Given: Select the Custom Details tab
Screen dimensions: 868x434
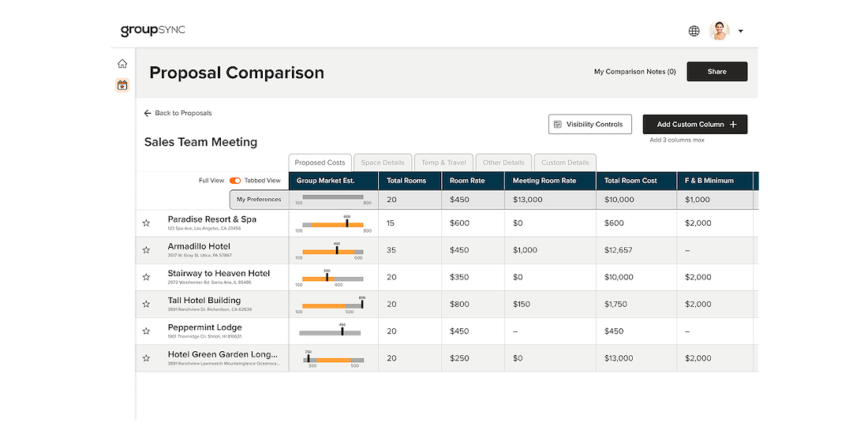Looking at the screenshot, I should [565, 163].
